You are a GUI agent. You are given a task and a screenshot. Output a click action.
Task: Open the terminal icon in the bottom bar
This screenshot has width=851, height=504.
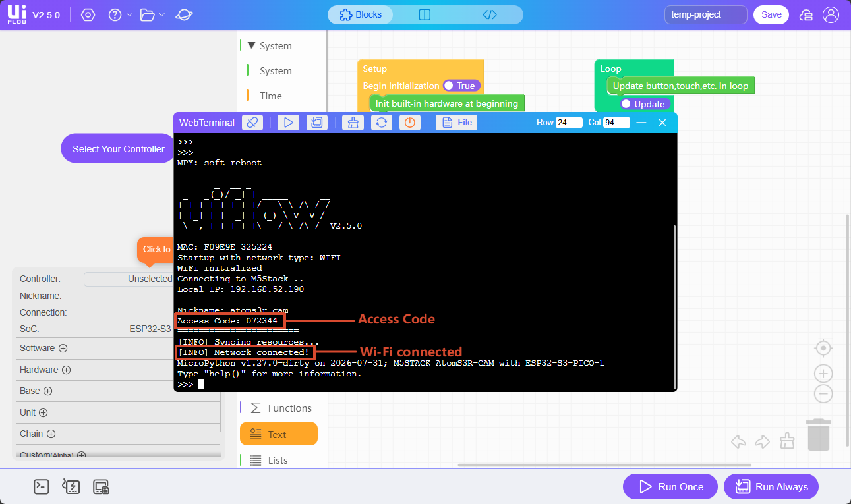click(42, 487)
